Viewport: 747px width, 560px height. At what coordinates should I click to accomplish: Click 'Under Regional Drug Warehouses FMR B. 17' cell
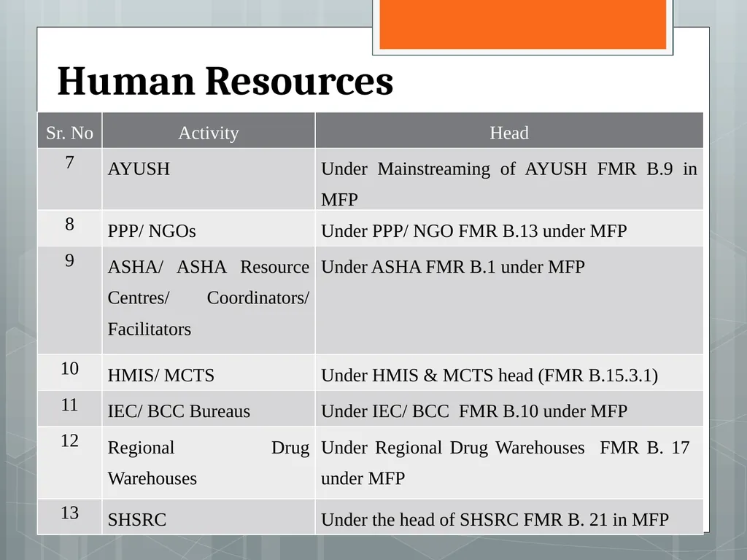[x=509, y=462]
